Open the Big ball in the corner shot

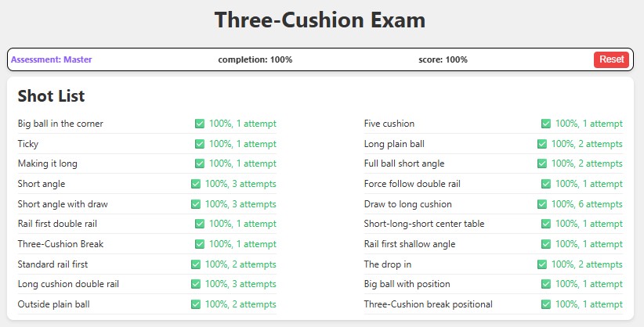60,124
